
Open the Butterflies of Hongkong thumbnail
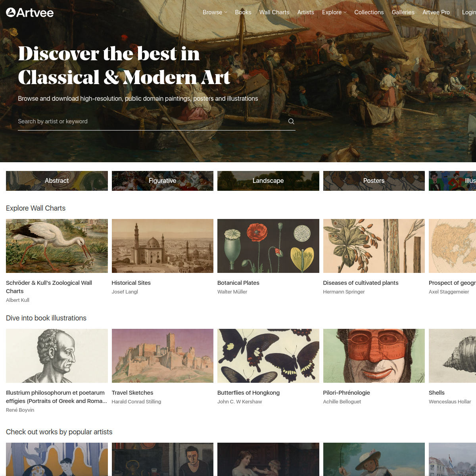pos(268,356)
